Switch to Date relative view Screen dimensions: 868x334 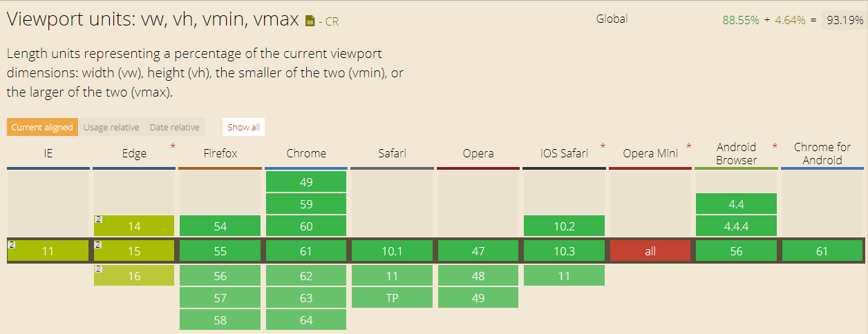click(x=174, y=127)
